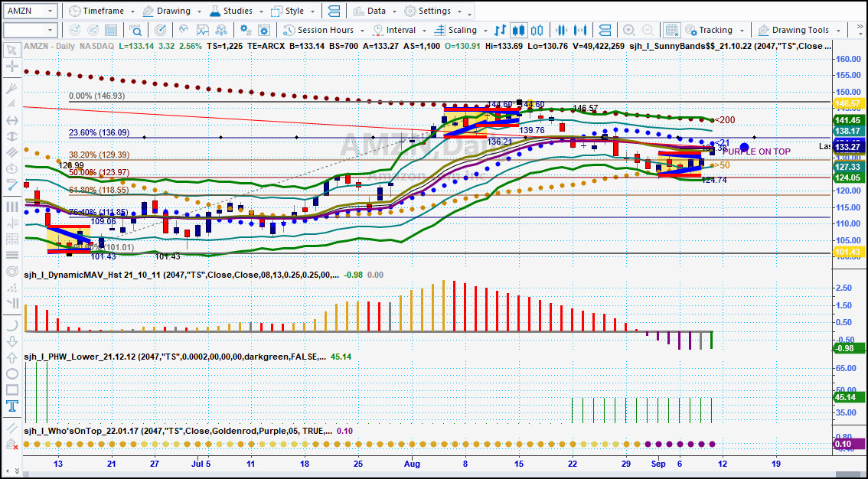Select the pointer arrow tool
Image resolution: width=868 pixels, height=479 pixels.
click(11, 51)
